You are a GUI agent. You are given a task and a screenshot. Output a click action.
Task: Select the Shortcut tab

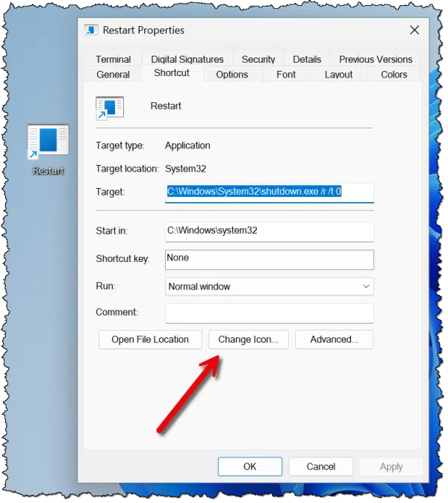click(172, 73)
